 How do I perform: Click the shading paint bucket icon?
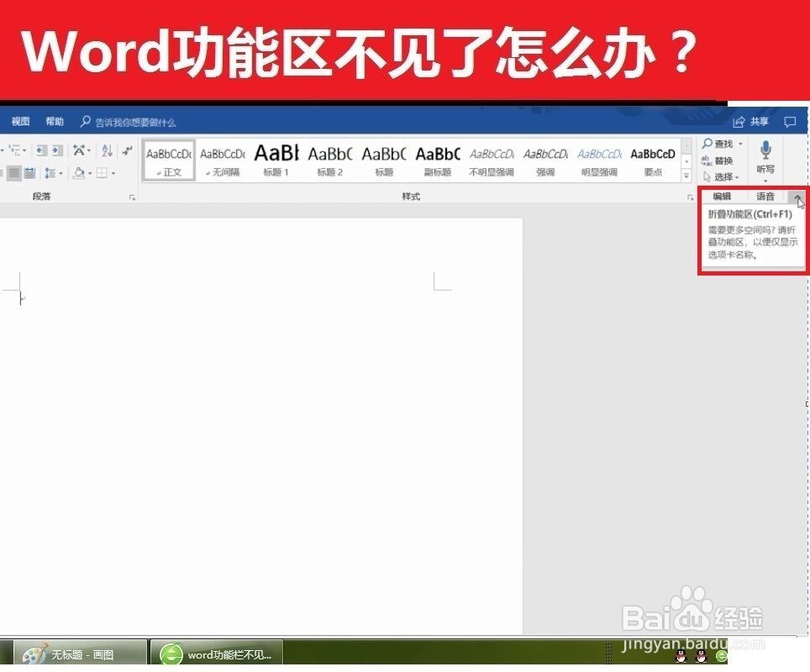click(x=79, y=173)
